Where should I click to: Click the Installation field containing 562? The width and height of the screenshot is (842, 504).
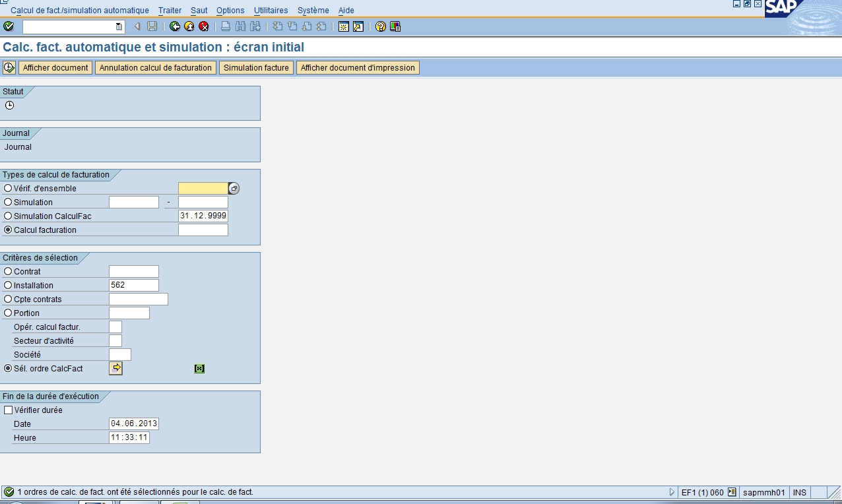(134, 285)
